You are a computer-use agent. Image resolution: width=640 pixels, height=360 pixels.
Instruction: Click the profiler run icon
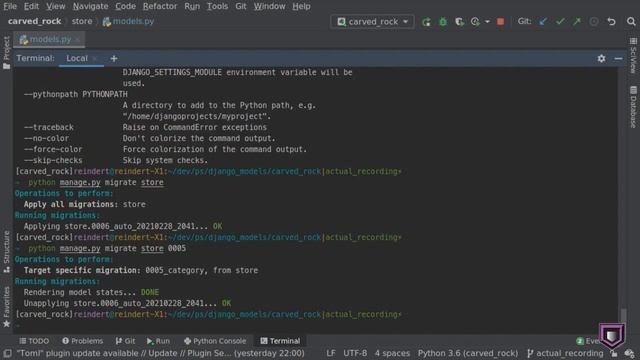coord(475,22)
